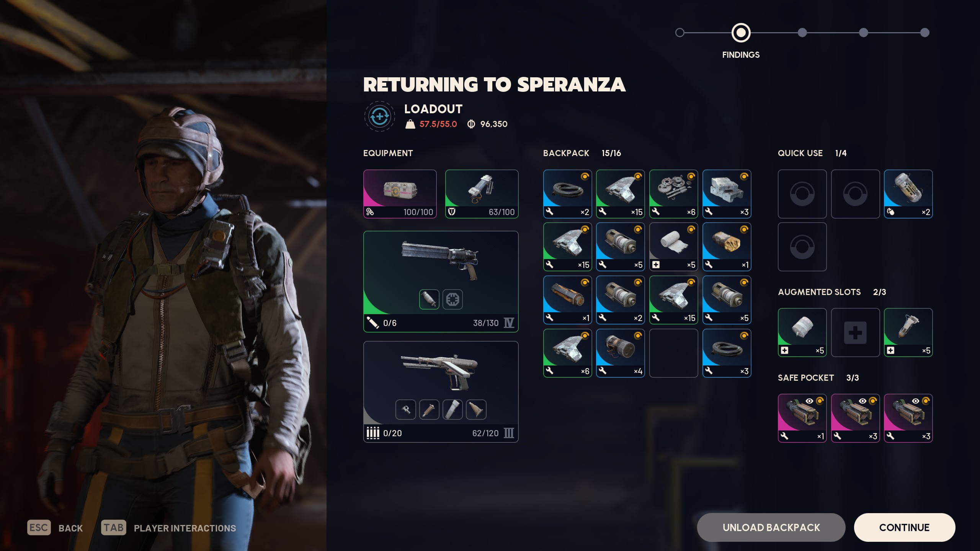Screen dimensions: 980x551
Task: Click the scope attachment slot on revolver
Action: coord(452,299)
